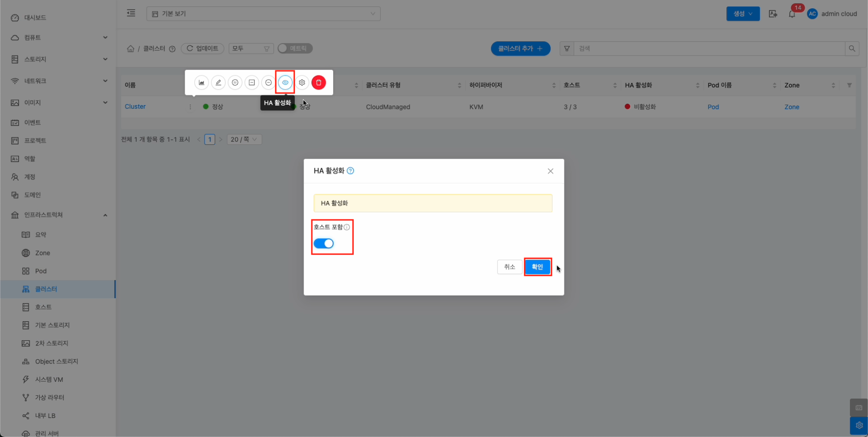Image resolution: width=868 pixels, height=437 pixels.
Task: Collapse the sidebar with the menu fold icon
Action: click(131, 13)
